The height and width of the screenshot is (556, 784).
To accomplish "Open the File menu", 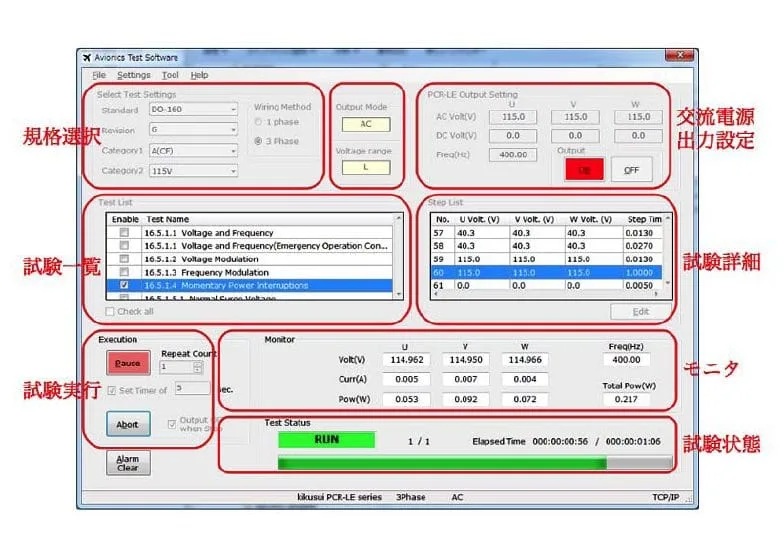I will coord(98,75).
